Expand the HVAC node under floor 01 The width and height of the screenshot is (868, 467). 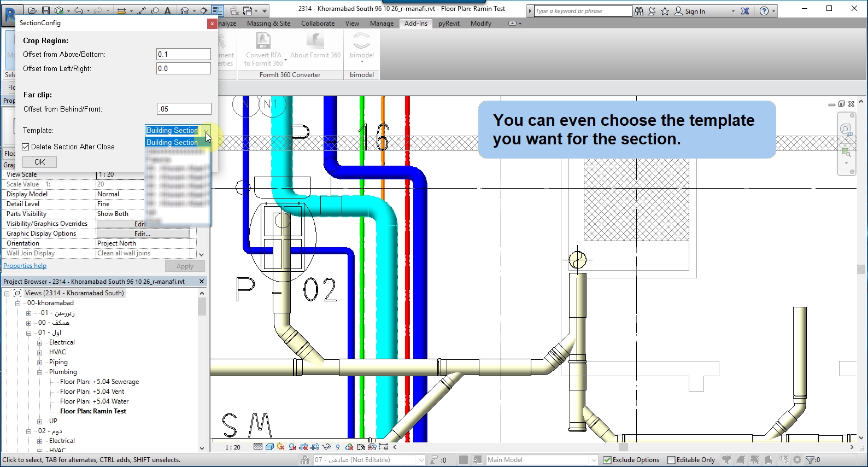tap(39, 352)
